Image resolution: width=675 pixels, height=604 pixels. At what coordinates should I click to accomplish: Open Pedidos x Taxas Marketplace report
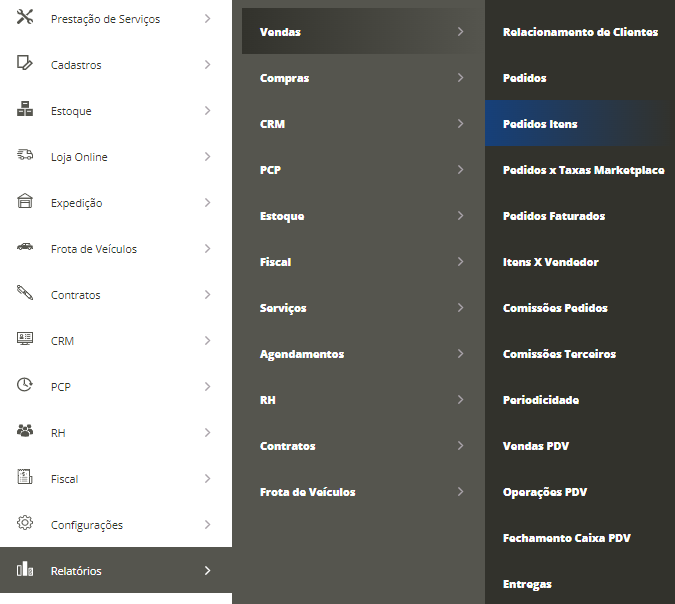pyautogui.click(x=583, y=170)
